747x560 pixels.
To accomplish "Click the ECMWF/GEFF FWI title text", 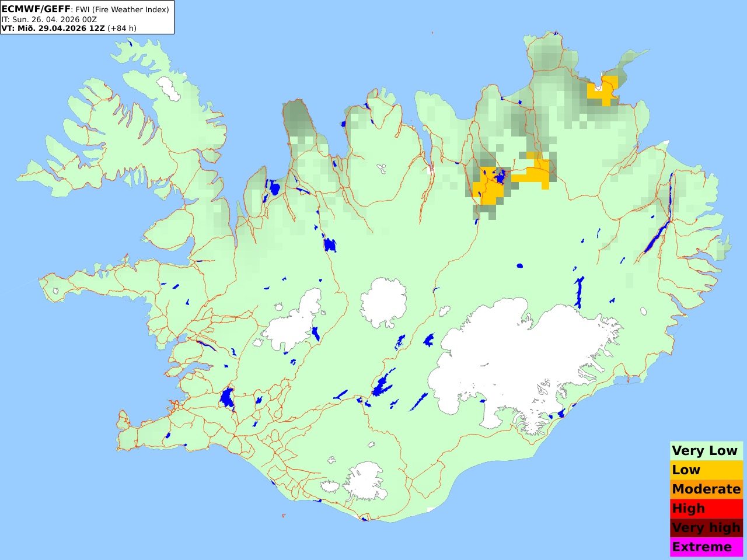I will pos(85,9).
